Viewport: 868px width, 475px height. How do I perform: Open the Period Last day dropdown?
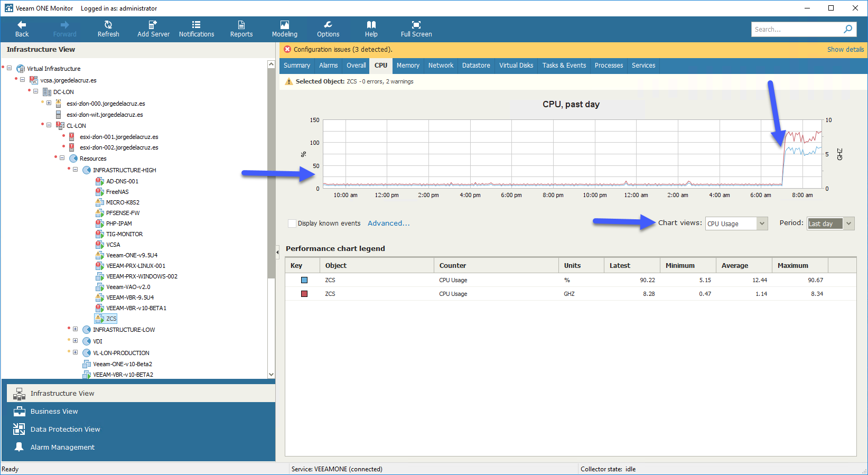click(x=830, y=223)
